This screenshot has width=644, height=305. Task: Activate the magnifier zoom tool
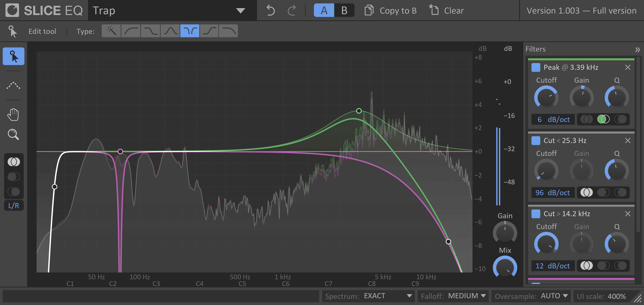(x=13, y=135)
